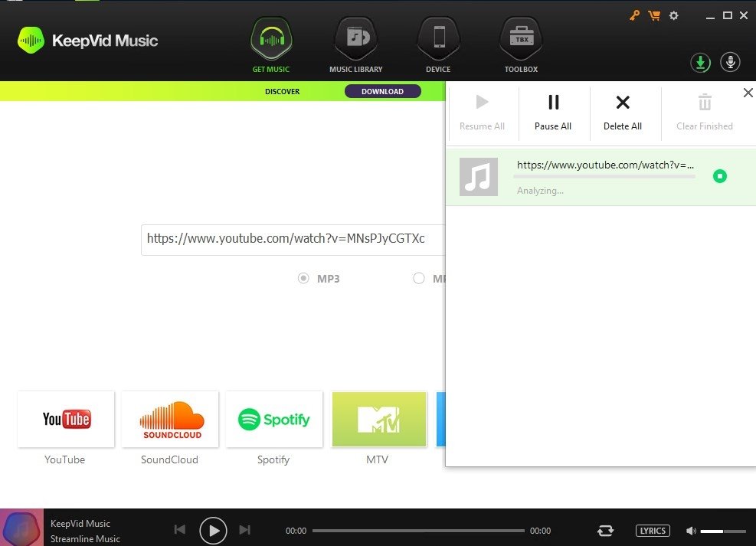Click the green download queue icon

pyautogui.click(x=700, y=63)
